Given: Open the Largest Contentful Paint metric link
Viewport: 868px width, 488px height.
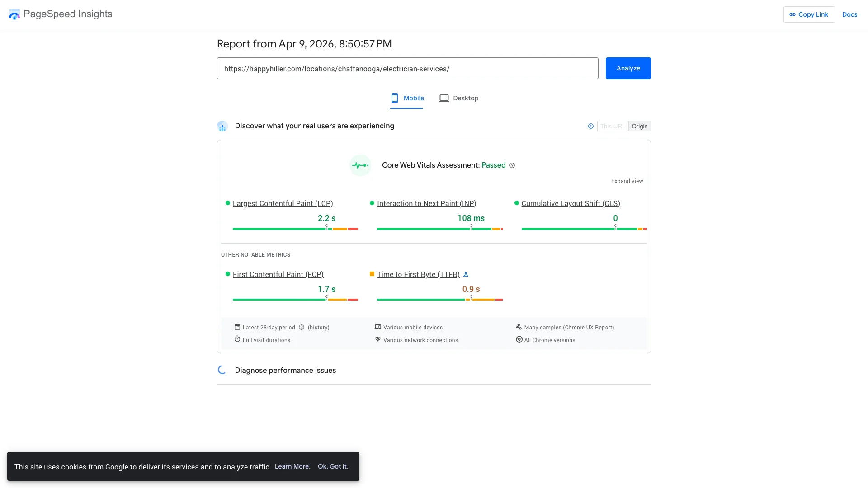Looking at the screenshot, I should tap(282, 203).
